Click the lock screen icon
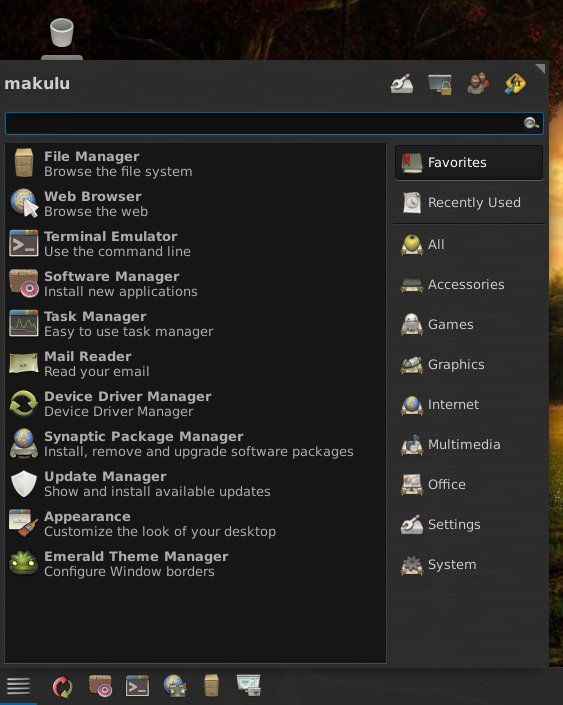The height and width of the screenshot is (705, 563). (440, 84)
